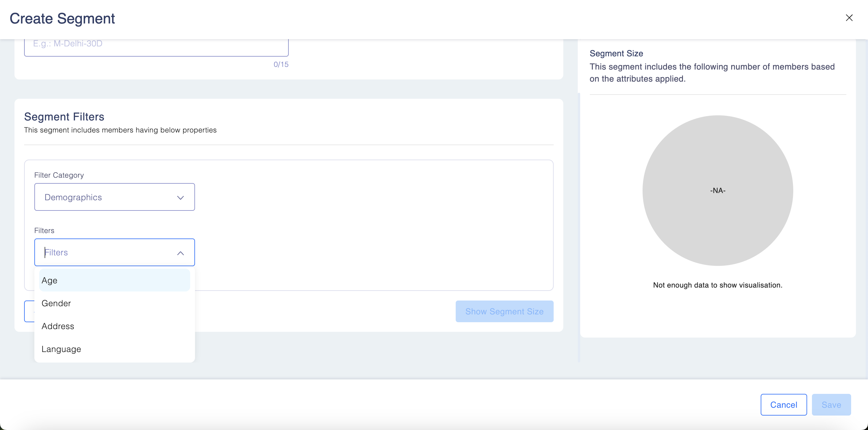Click the partially hidden button beside the filters list
Screen dimensions: 868x430
coord(29,311)
